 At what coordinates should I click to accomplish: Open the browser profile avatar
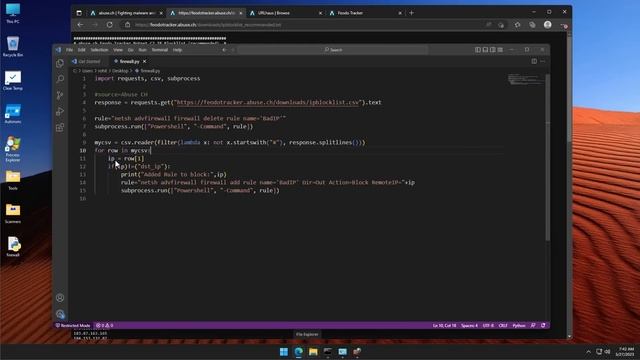tap(547, 25)
